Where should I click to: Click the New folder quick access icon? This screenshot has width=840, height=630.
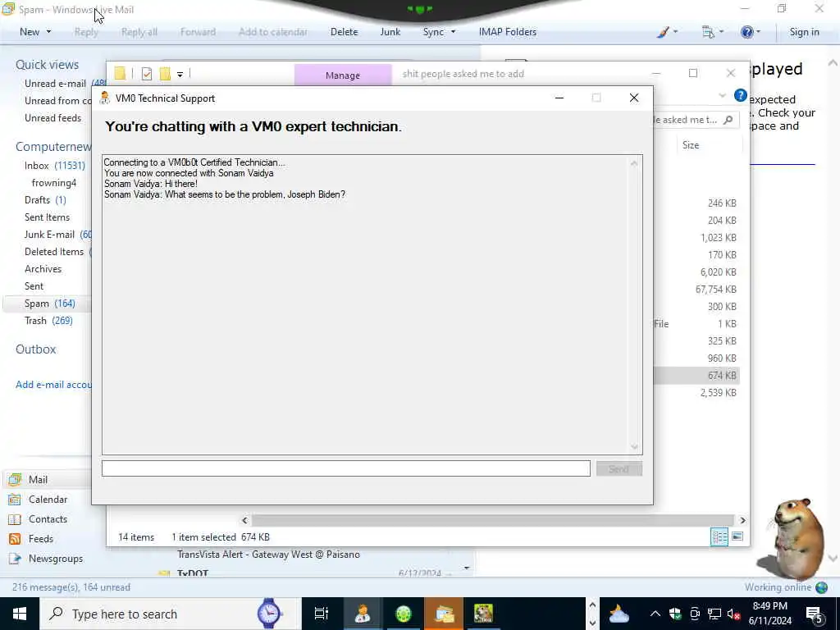click(165, 74)
